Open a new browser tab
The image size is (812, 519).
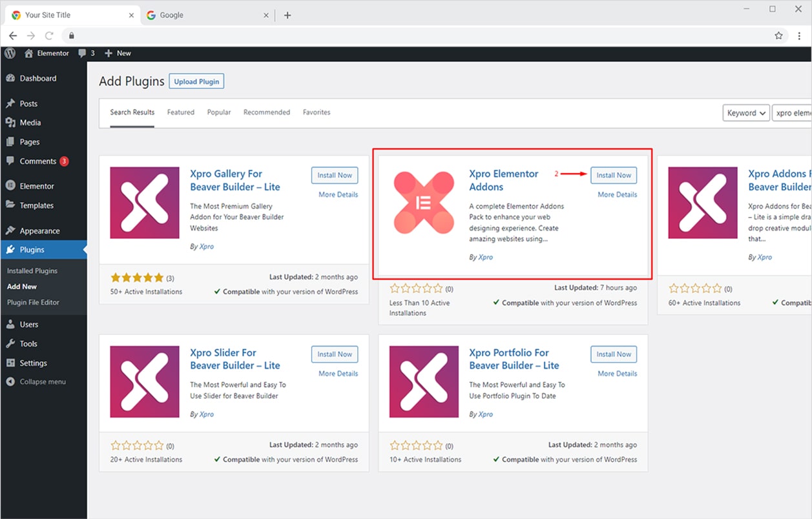click(287, 15)
